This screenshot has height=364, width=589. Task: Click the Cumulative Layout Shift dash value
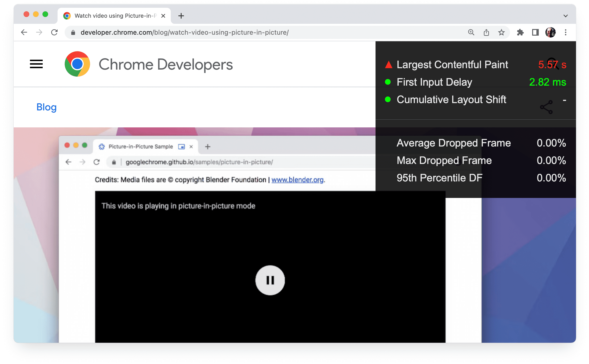coord(565,100)
